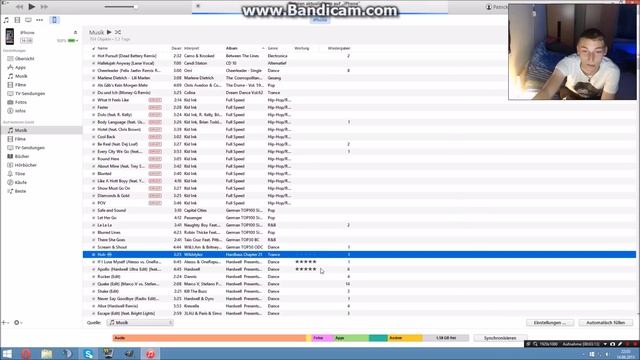Toggle checkbox for What It Feels Like
640x360 pixels.
tap(93, 100)
